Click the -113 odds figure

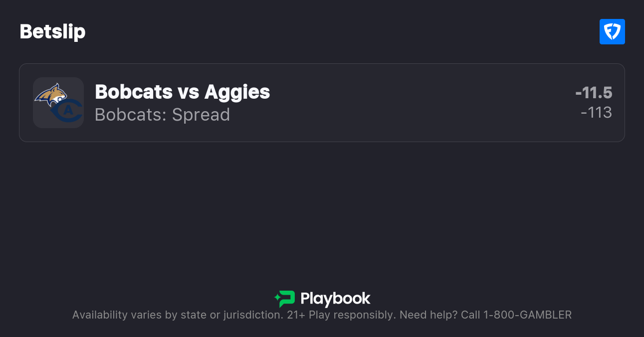point(597,113)
